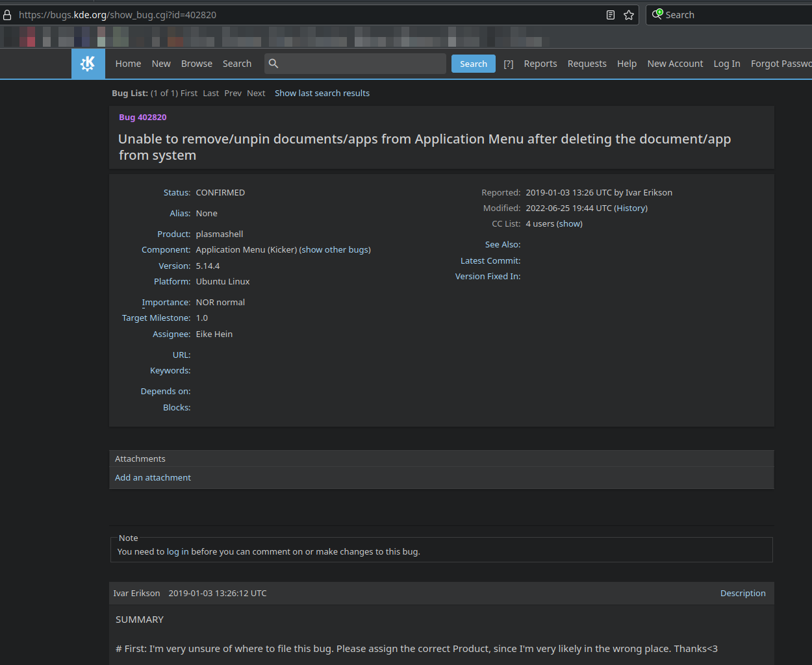This screenshot has height=665, width=812.
Task: Click 'show other bugs' for Kicker component
Action: click(x=335, y=250)
